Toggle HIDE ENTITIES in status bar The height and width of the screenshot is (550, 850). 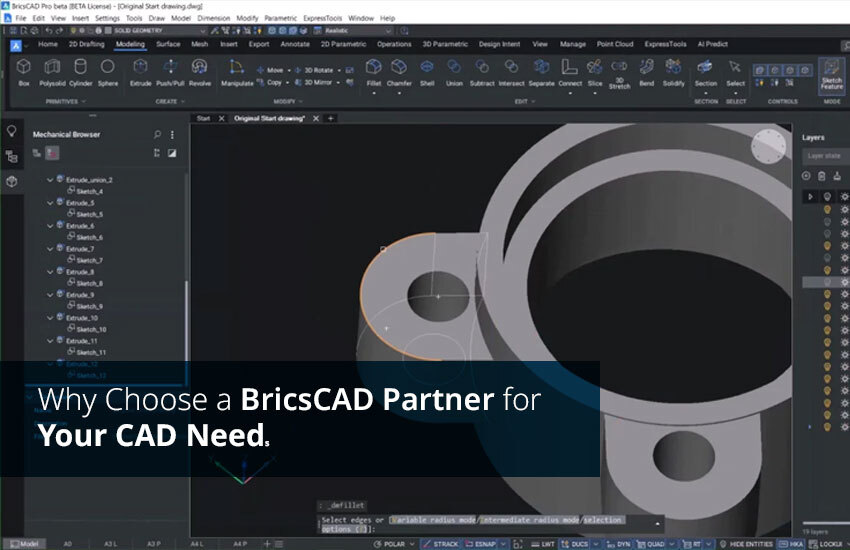tap(746, 544)
